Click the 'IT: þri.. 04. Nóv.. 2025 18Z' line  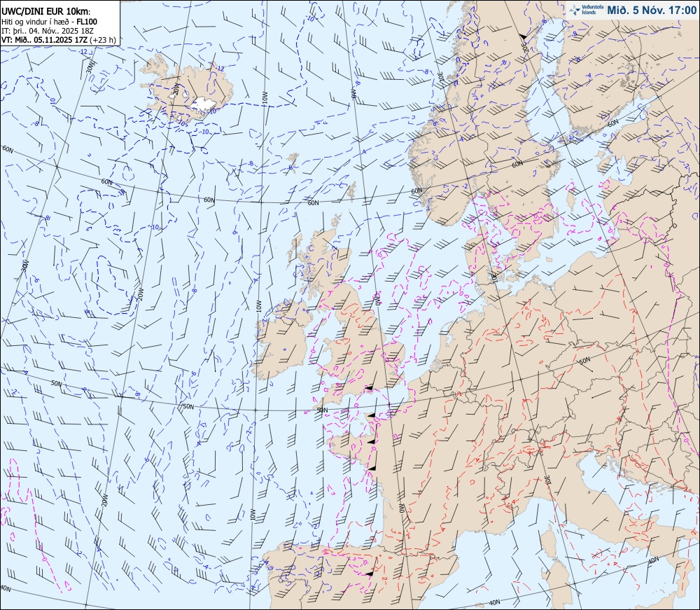(48, 31)
